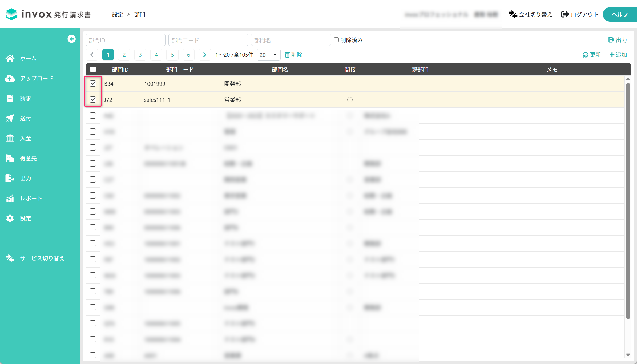Click the 部門コード search field

pos(208,40)
